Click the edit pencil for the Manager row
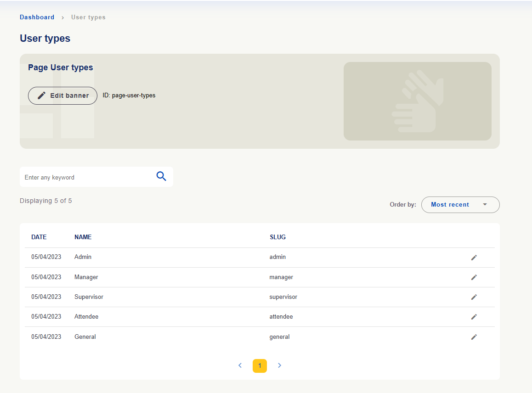Screen dimensions: 532x393 pos(474,277)
